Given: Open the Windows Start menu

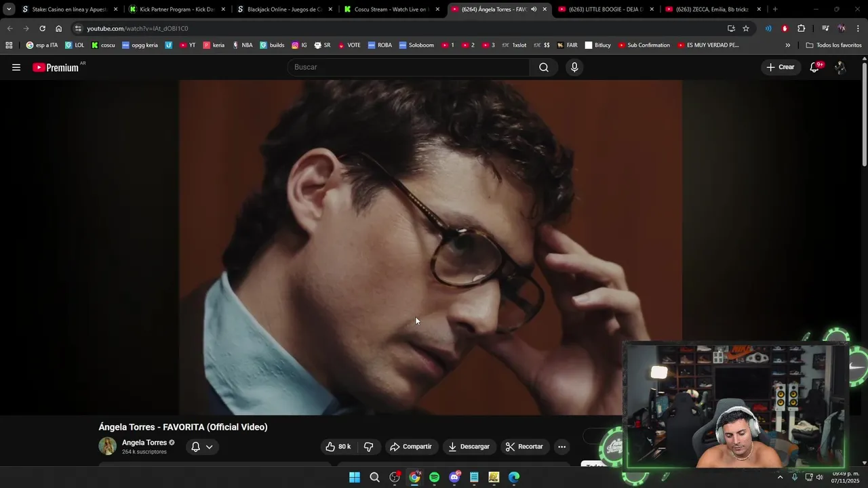Looking at the screenshot, I should (355, 477).
